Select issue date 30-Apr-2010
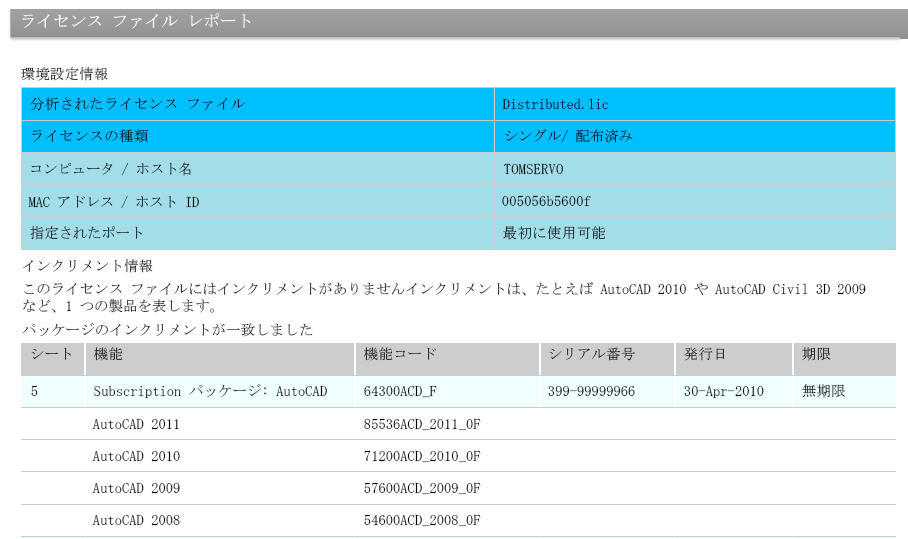The height and width of the screenshot is (539, 908). click(724, 391)
